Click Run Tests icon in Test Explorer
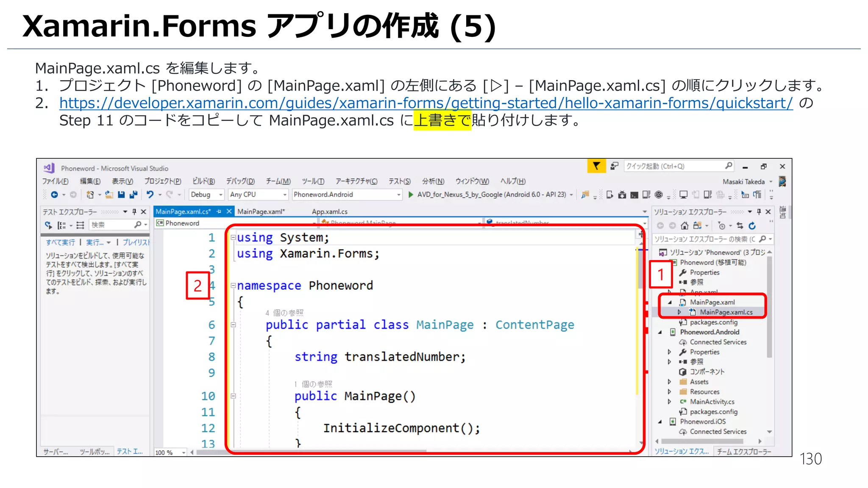This screenshot has height=488, width=868. click(x=48, y=225)
